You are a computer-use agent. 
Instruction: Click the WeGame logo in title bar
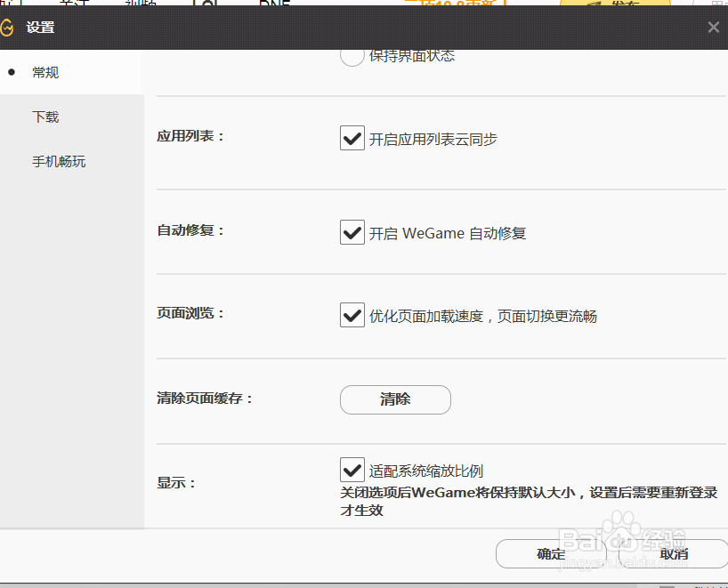coord(6,28)
